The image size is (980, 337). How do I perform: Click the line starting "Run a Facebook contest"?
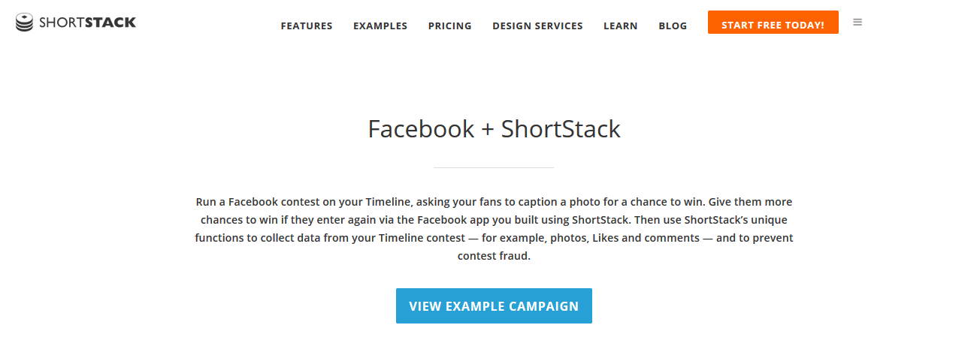click(x=494, y=202)
